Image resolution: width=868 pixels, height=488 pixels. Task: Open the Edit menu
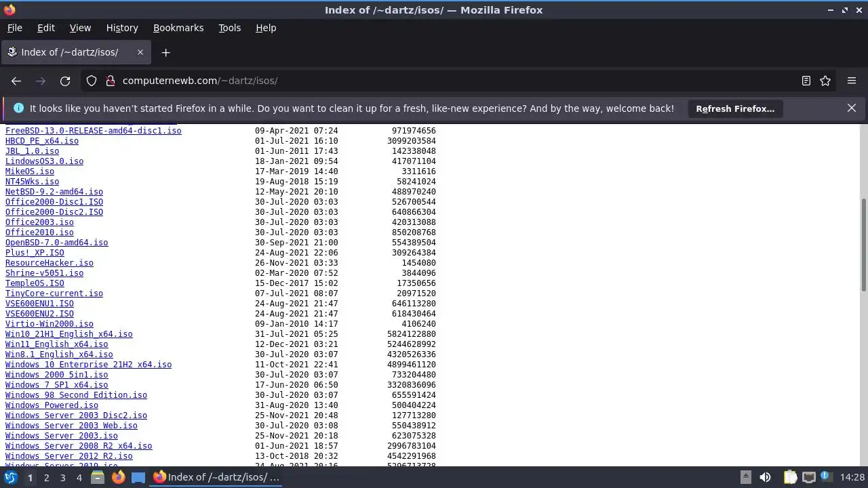tap(46, 28)
